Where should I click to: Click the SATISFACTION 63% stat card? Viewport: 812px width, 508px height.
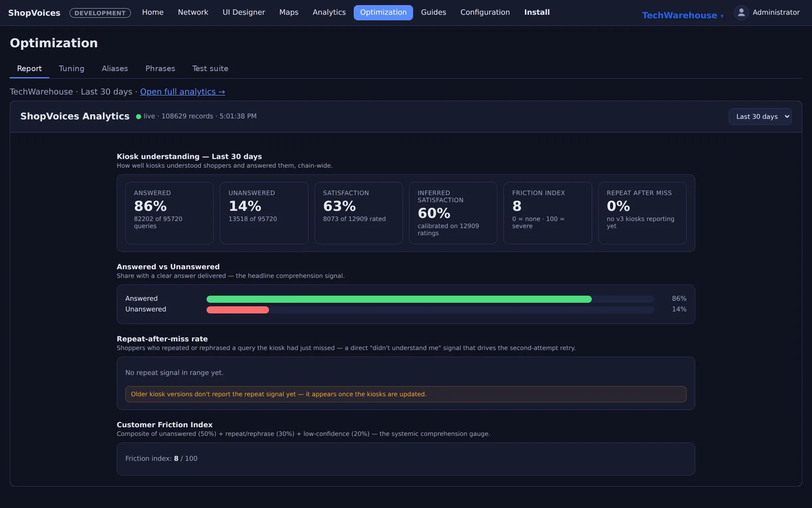[x=359, y=213]
